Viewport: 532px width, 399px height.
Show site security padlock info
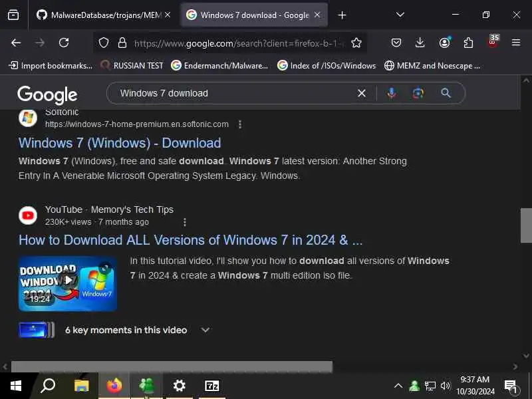[122, 43]
